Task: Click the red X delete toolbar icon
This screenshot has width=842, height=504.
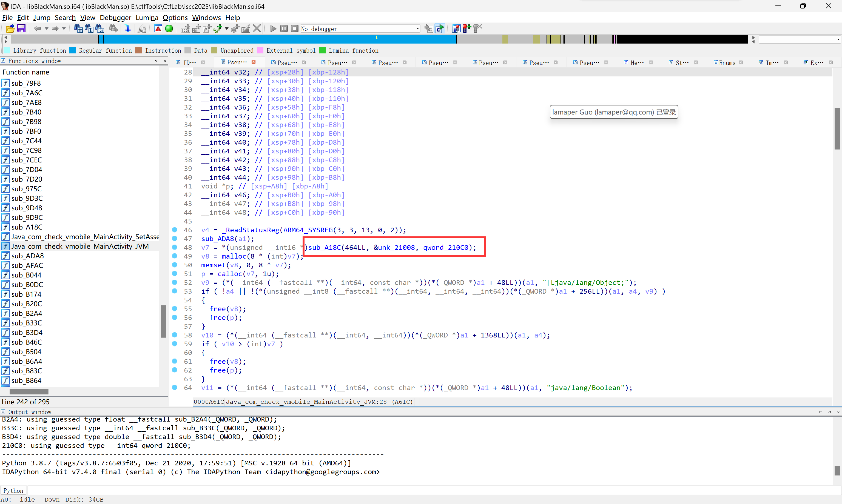Action: (257, 29)
